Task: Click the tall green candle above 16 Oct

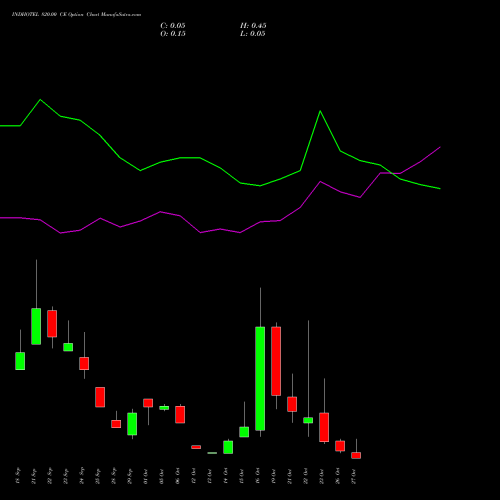Action: 260,379
